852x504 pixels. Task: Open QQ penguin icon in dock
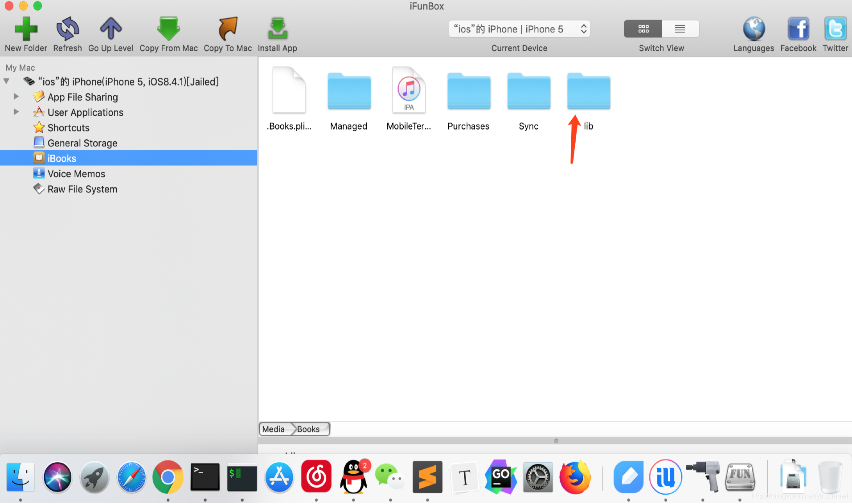[354, 477]
